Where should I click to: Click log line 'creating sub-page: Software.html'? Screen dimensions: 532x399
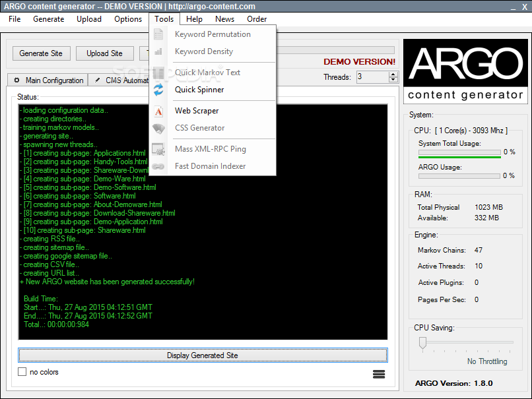78,196
